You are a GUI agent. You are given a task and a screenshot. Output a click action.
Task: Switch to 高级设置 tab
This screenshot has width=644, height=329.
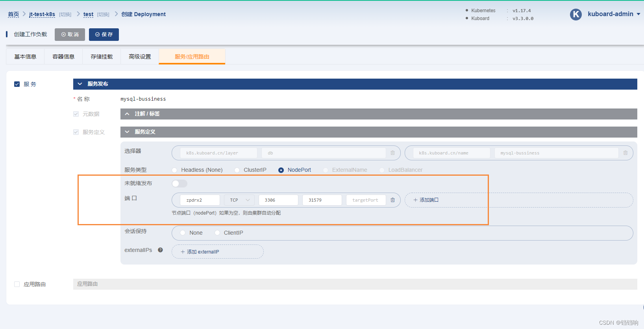pos(140,57)
